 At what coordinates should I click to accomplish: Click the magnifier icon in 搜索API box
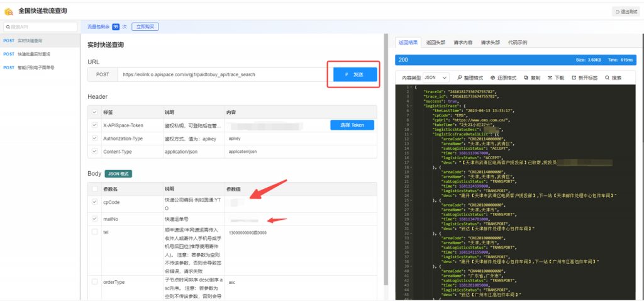[x=8, y=27]
